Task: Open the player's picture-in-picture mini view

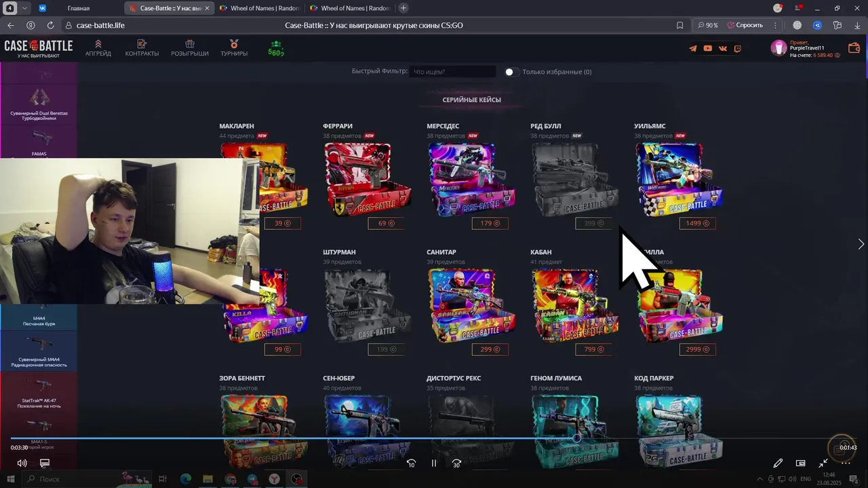Action: tap(800, 463)
